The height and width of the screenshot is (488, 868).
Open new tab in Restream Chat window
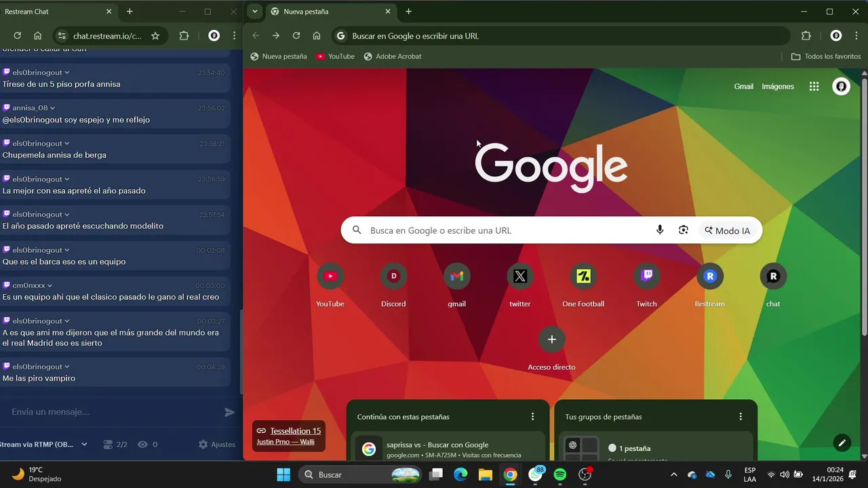[130, 12]
